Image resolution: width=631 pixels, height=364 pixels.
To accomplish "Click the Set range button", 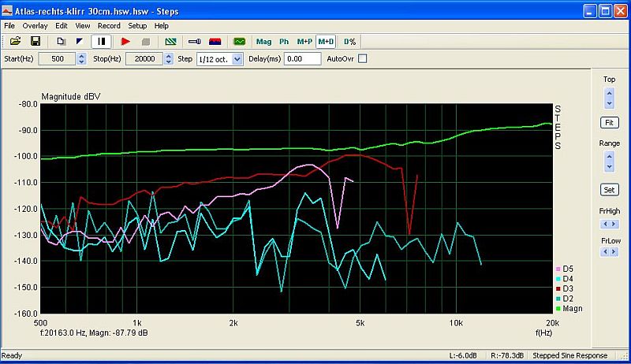I will click(609, 190).
